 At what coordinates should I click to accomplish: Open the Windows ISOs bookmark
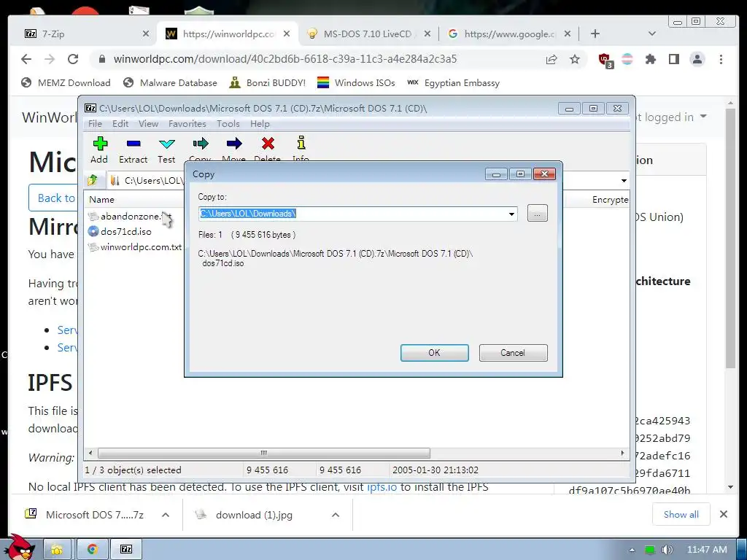(x=356, y=83)
